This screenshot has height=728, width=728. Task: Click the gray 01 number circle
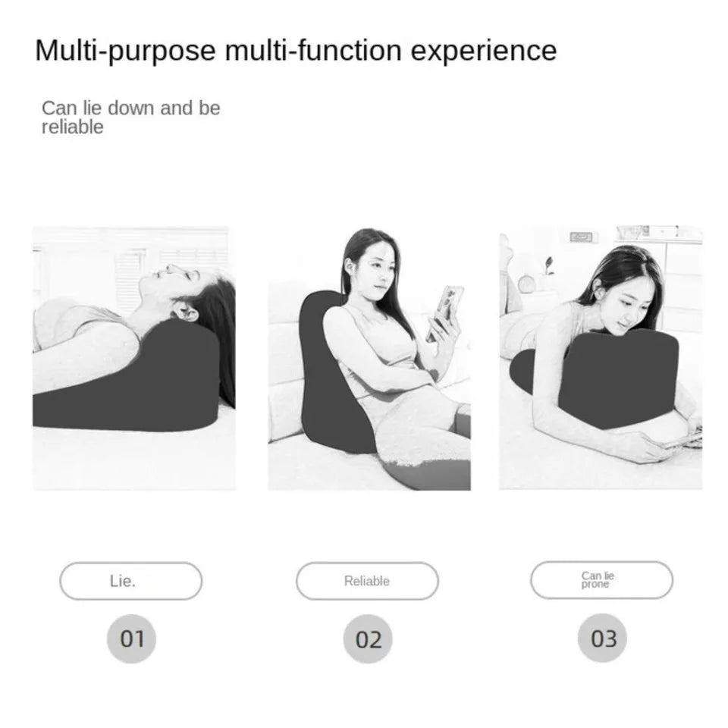[131, 639]
